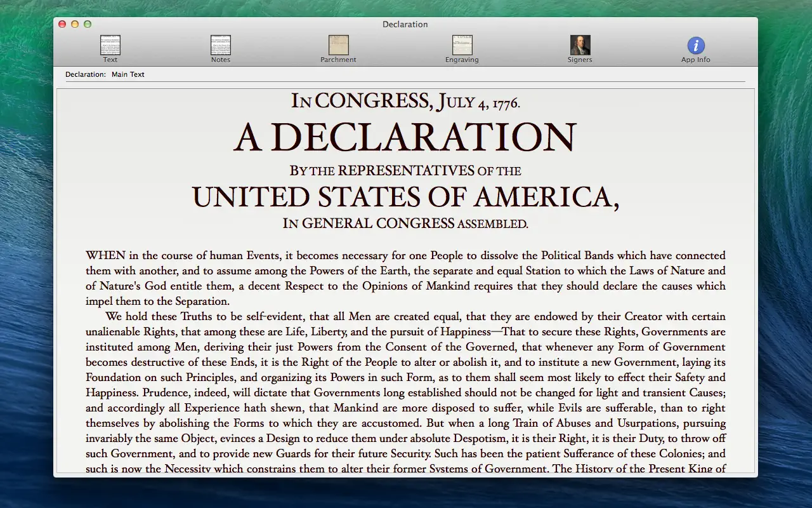Select the 'UNITED STATES OF AMERICA' heading
This screenshot has width=812, height=508.
(406, 197)
